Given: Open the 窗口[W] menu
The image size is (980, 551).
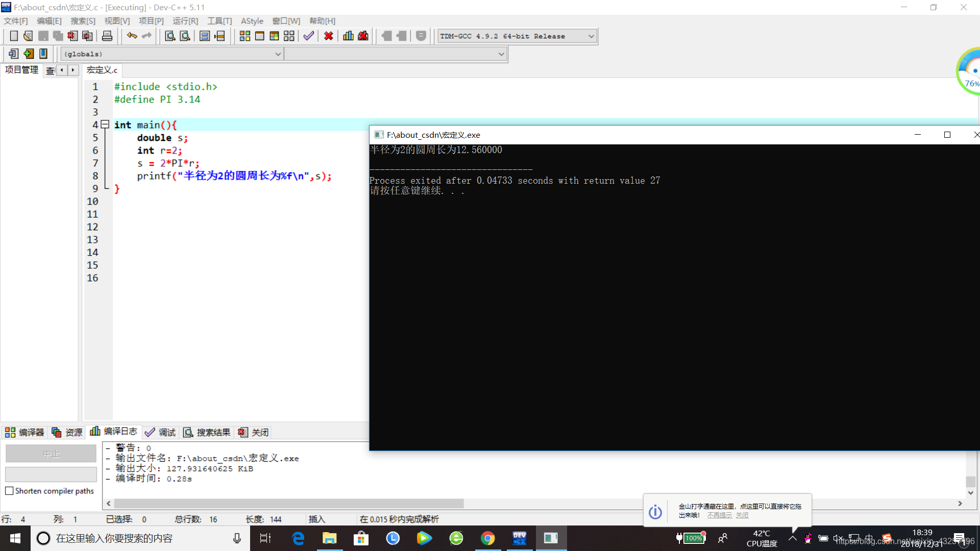Looking at the screenshot, I should click(x=286, y=21).
